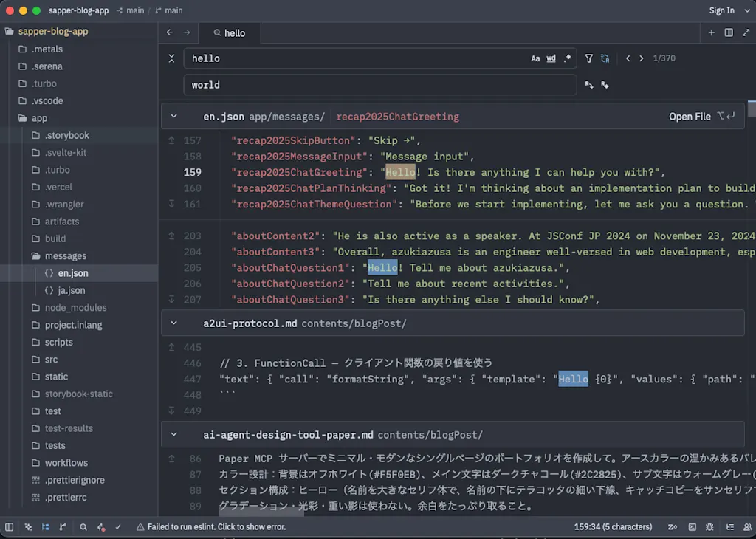Toggle the replace mode icon next to filters
The image size is (756, 539).
point(605,58)
